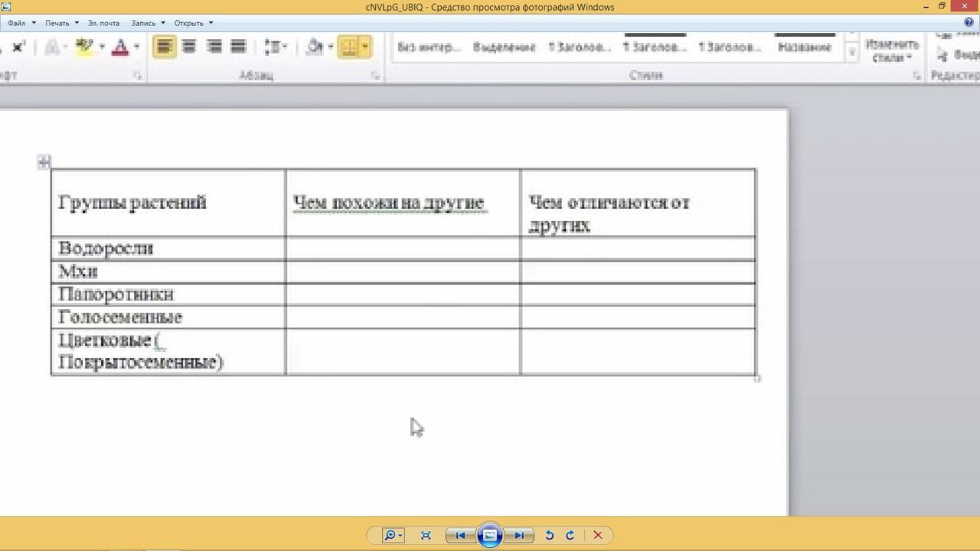This screenshot has width=980, height=551.
Task: Select the first Заголов... style
Action: [x=579, y=47]
